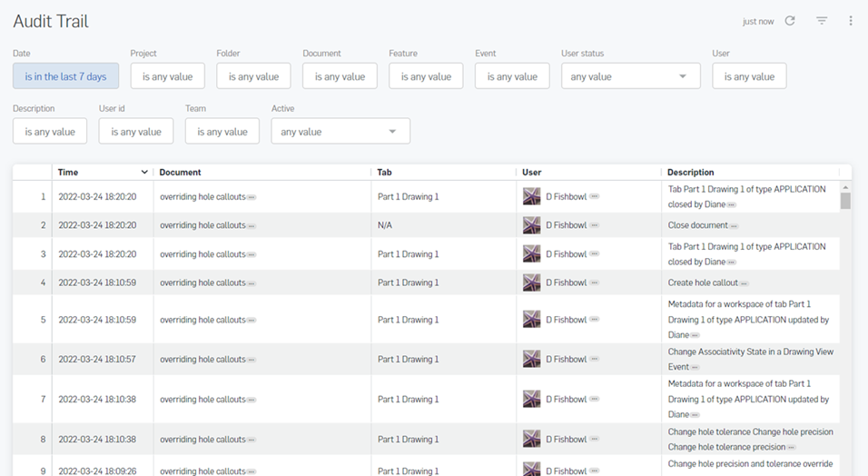The width and height of the screenshot is (868, 476).
Task: Select the Description column header
Action: [x=690, y=172]
